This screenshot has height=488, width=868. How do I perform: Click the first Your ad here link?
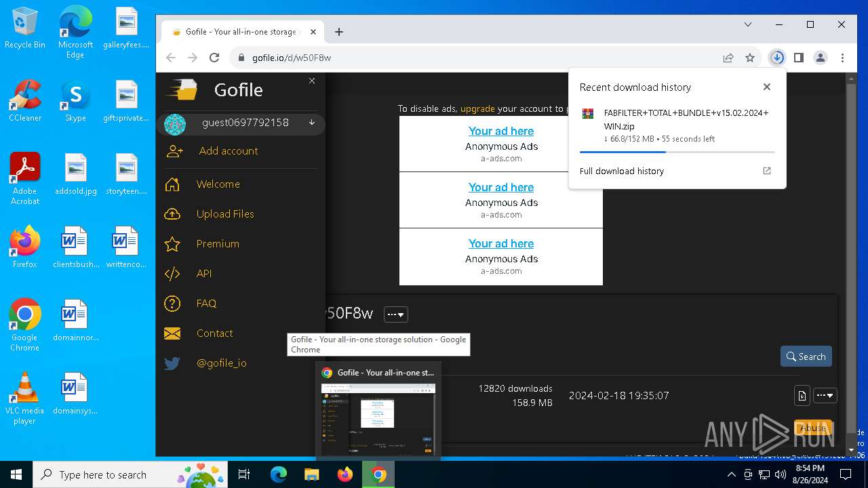pos(500,131)
